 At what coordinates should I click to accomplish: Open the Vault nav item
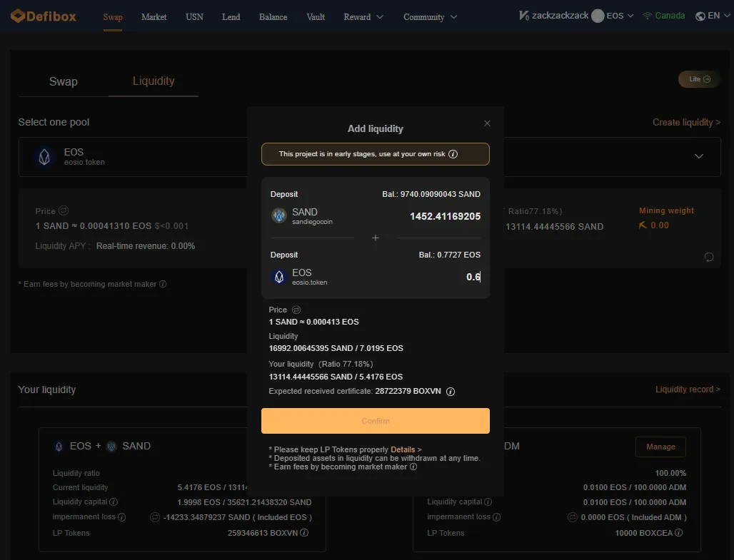(x=316, y=17)
